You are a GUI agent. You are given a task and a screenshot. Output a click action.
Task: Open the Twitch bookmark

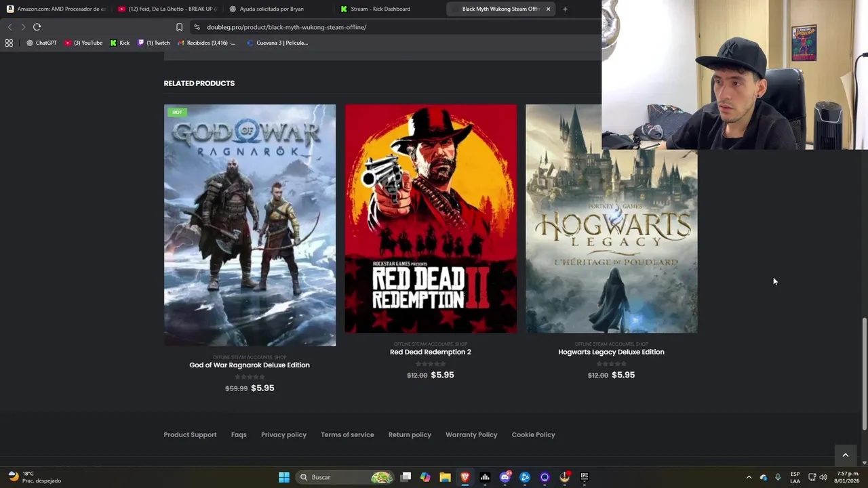click(154, 43)
